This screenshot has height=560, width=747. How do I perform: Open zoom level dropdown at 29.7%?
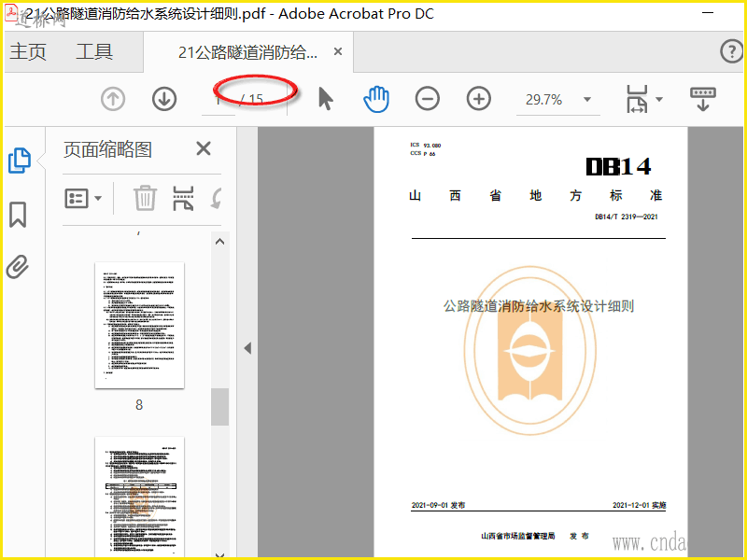(587, 100)
